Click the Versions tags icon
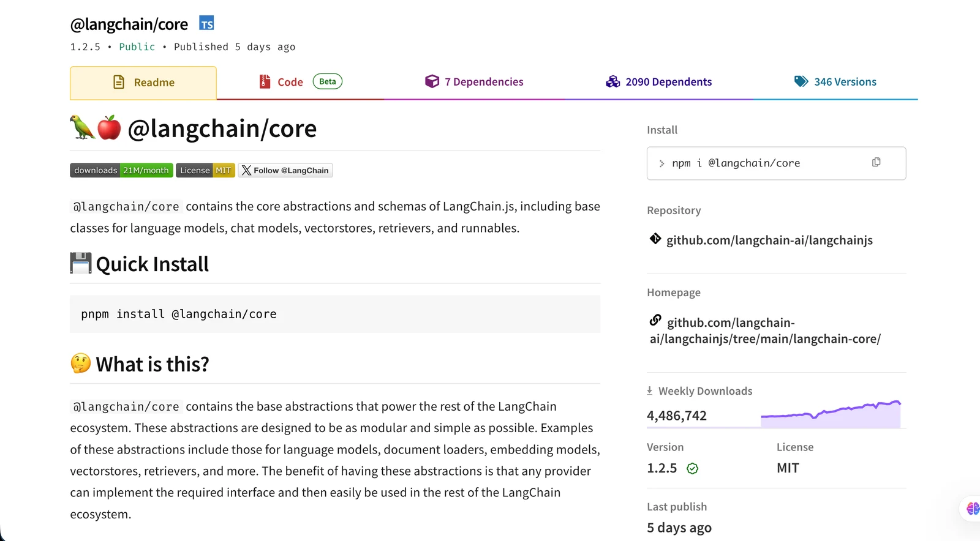 point(801,81)
